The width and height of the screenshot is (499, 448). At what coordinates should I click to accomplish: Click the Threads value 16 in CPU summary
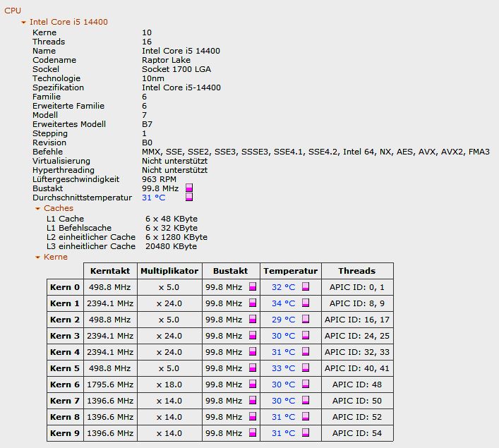click(x=147, y=42)
